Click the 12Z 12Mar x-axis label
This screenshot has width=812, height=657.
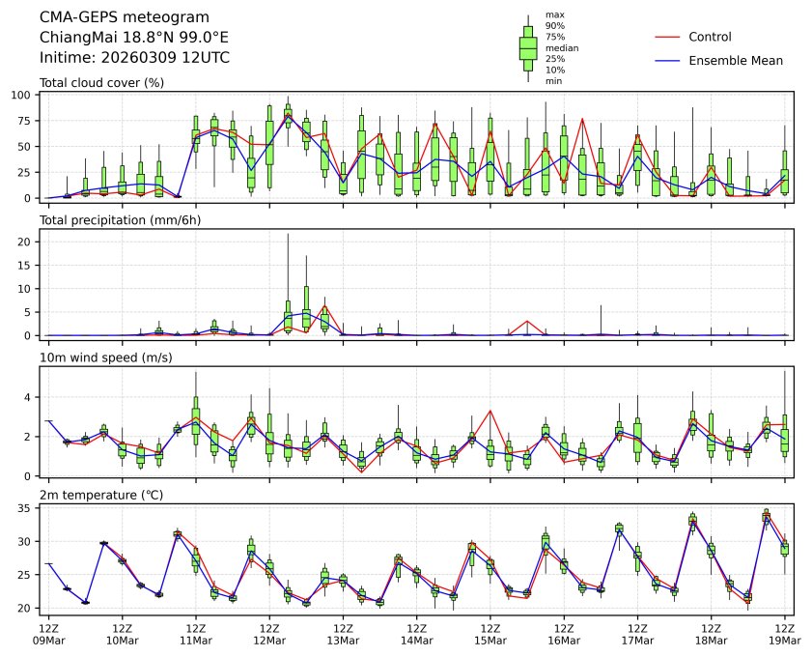tap(269, 633)
